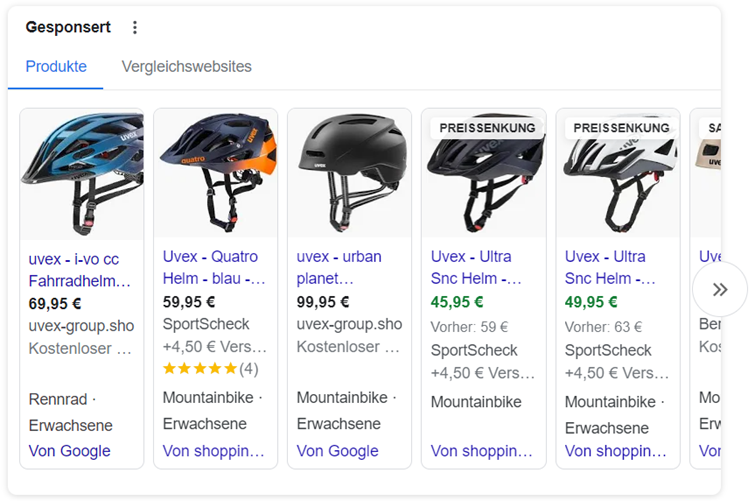Click the Preissenkung badge on the black Ultra Snc
755x501 pixels.
(487, 128)
